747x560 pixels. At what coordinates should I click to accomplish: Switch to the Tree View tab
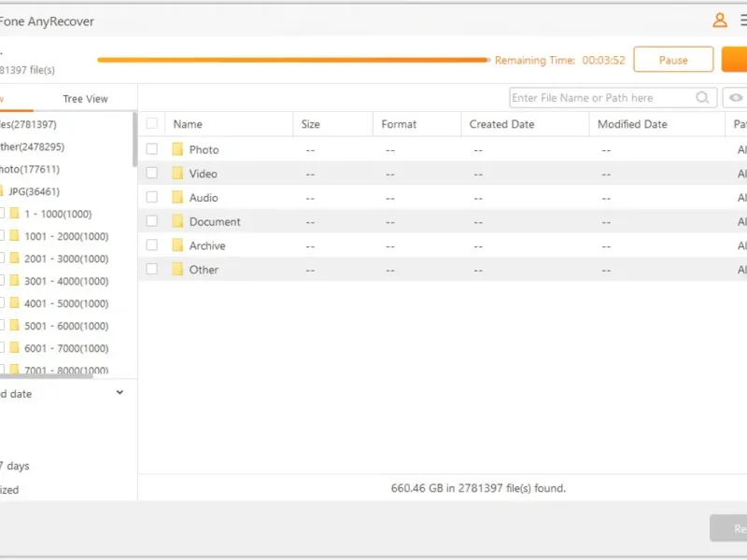click(85, 99)
